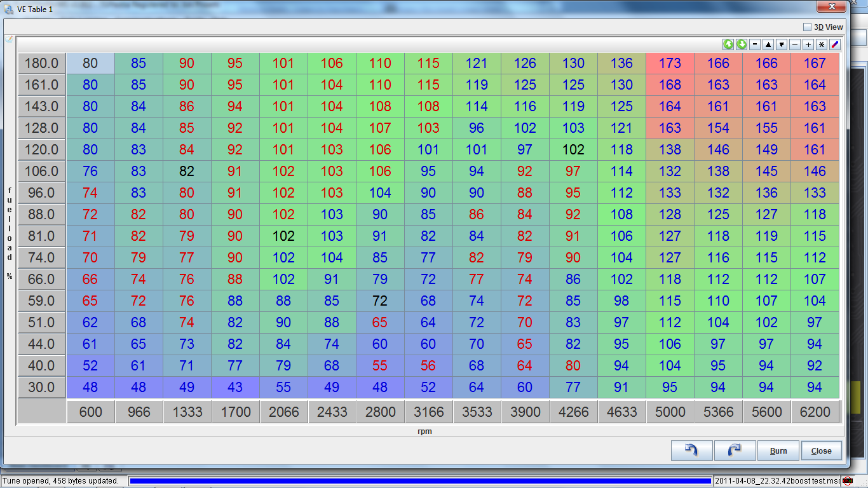868x488 pixels.
Task: Click the equals set-value tool button
Action: [755, 44]
